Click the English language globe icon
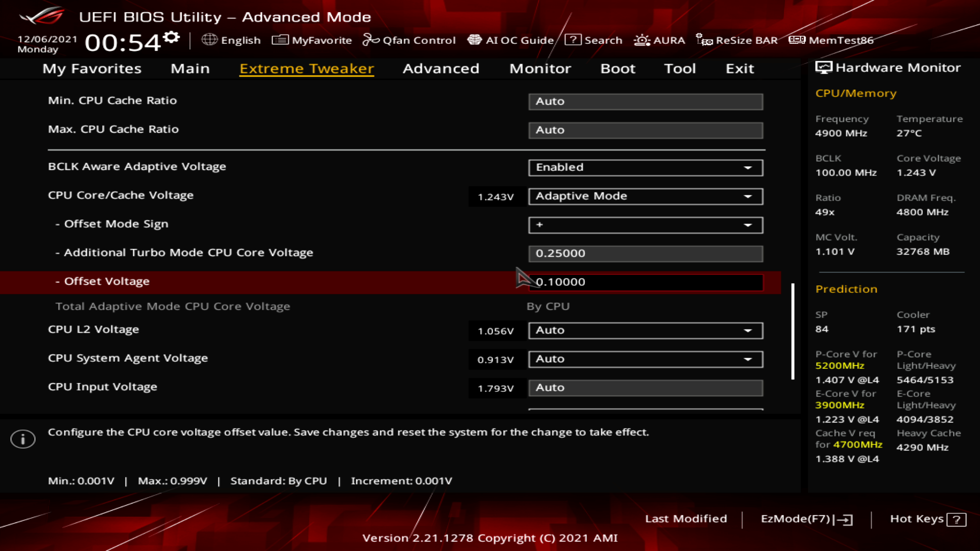Screen dimensions: 980x551 [x=209, y=40]
